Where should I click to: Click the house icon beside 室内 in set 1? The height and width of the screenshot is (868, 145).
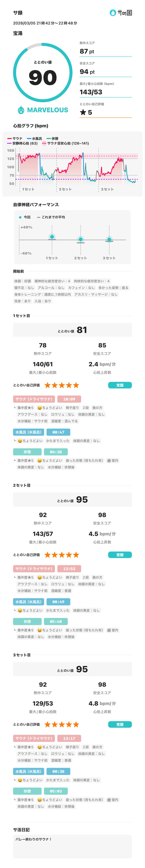[x=109, y=460]
